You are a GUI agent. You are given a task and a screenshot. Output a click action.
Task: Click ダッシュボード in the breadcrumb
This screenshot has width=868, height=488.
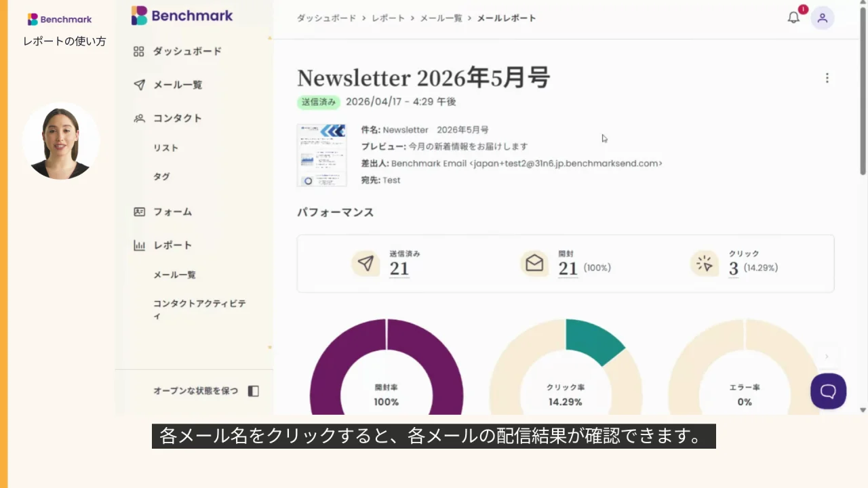tap(326, 18)
